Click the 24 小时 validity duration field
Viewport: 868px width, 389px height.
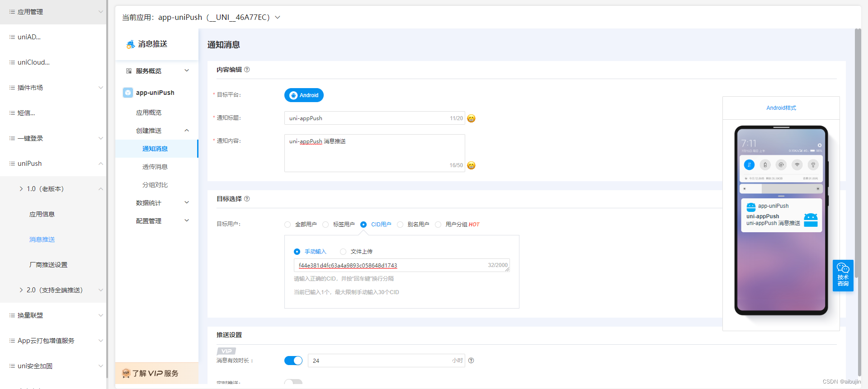386,361
